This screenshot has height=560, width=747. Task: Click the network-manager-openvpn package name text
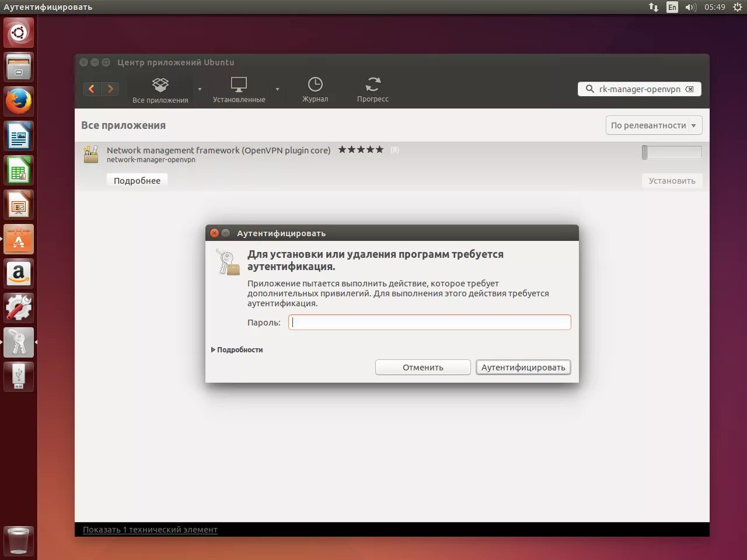[x=151, y=160]
